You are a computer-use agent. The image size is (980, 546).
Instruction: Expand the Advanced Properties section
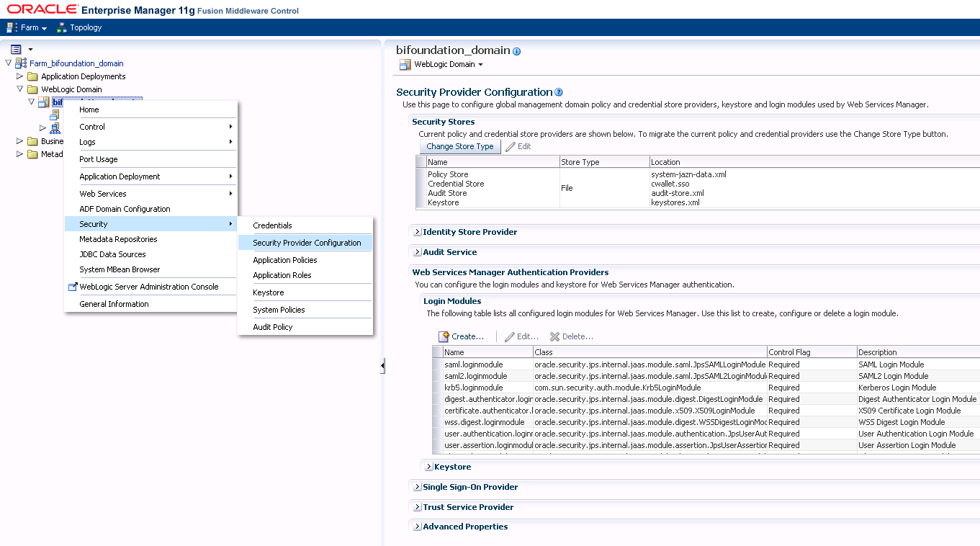coord(416,527)
